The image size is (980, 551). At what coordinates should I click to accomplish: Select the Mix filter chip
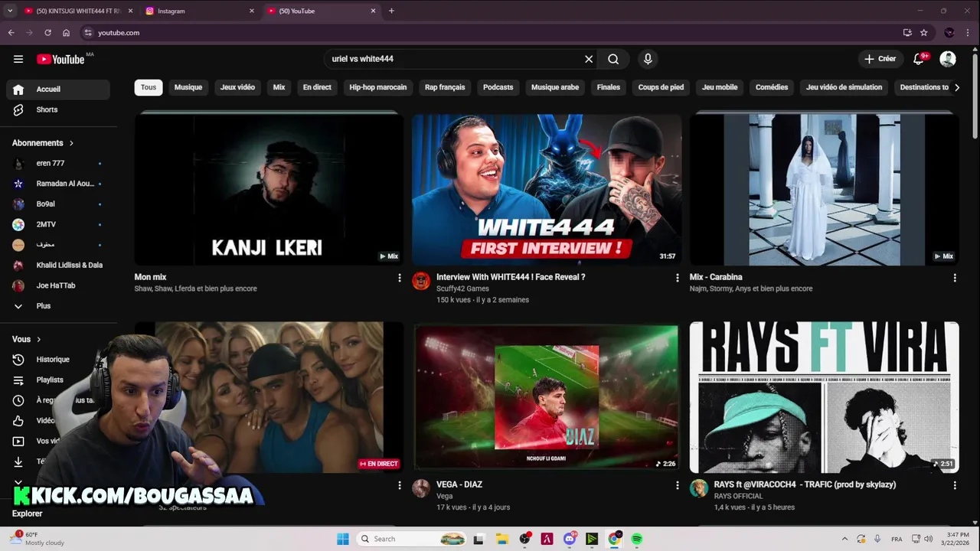(x=279, y=87)
